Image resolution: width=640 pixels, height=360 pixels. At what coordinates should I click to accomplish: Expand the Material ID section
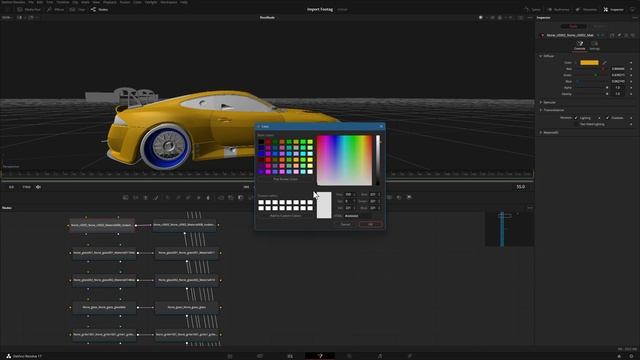pos(541,132)
